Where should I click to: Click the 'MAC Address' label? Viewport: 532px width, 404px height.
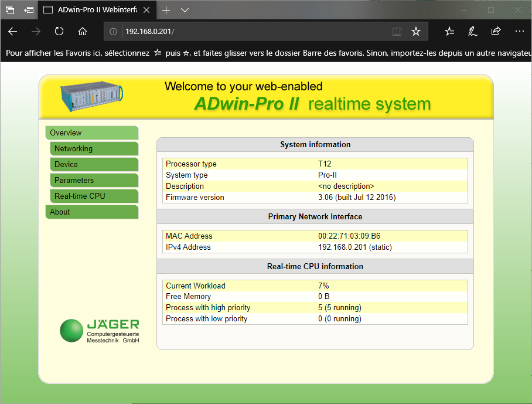click(x=189, y=236)
